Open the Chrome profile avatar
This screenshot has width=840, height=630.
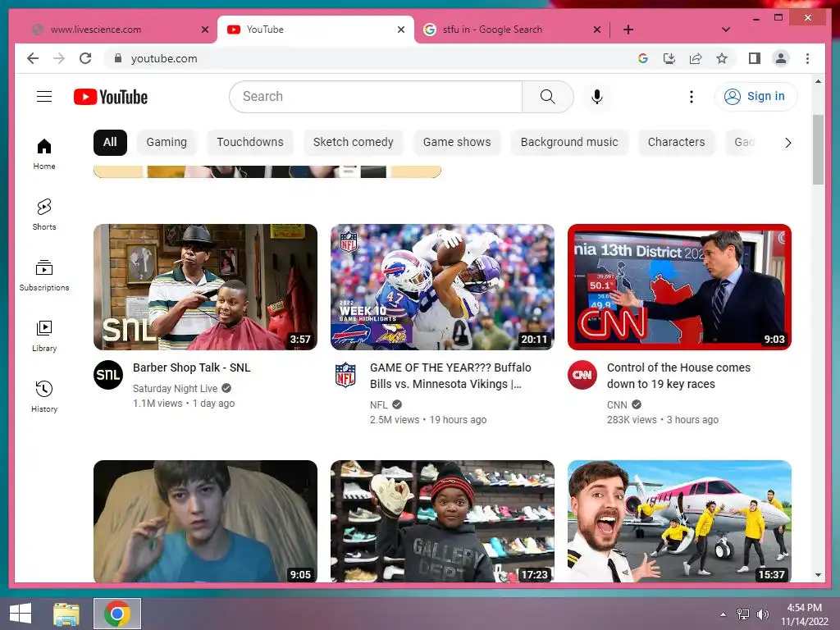pyautogui.click(x=781, y=58)
